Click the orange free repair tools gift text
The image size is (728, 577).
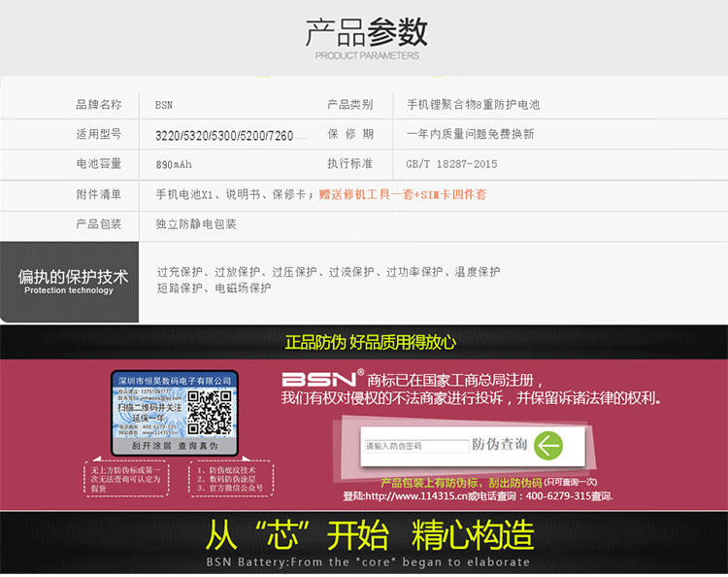[x=403, y=194]
